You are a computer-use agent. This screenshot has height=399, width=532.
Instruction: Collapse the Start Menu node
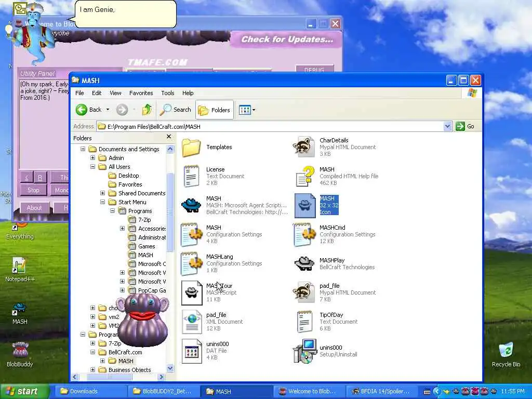click(102, 202)
